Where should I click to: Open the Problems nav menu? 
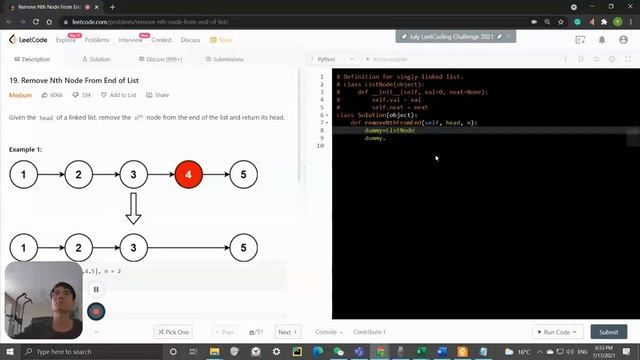click(97, 40)
